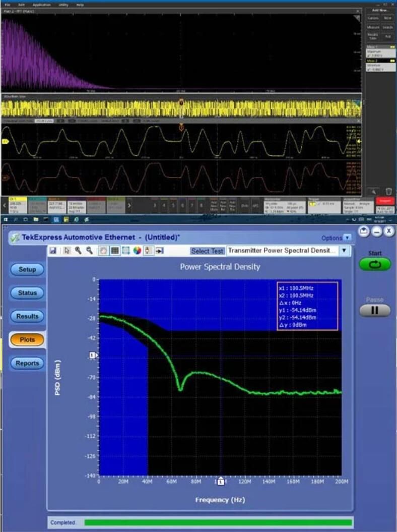Viewport: 397px width, 532px height.
Task: Click the zoom out magnifier icon
Action: pyautogui.click(x=90, y=251)
